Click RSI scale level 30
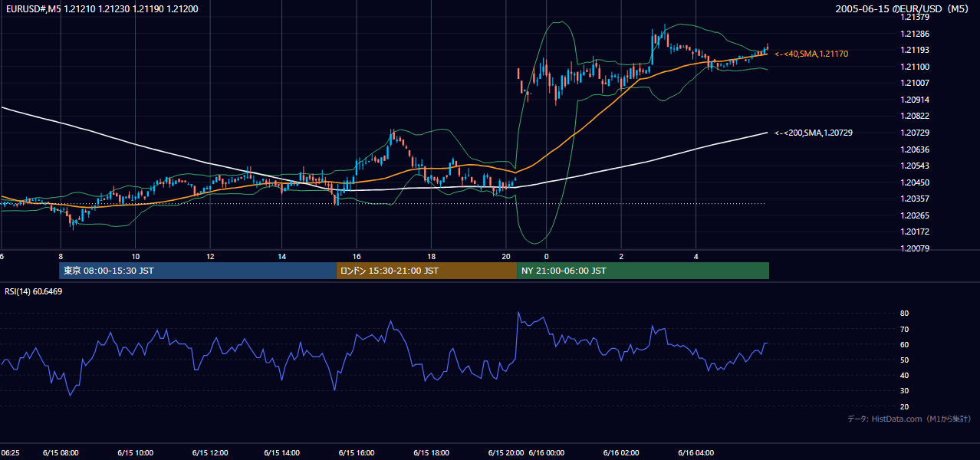Viewport: 980px width, 460px height. [x=904, y=391]
